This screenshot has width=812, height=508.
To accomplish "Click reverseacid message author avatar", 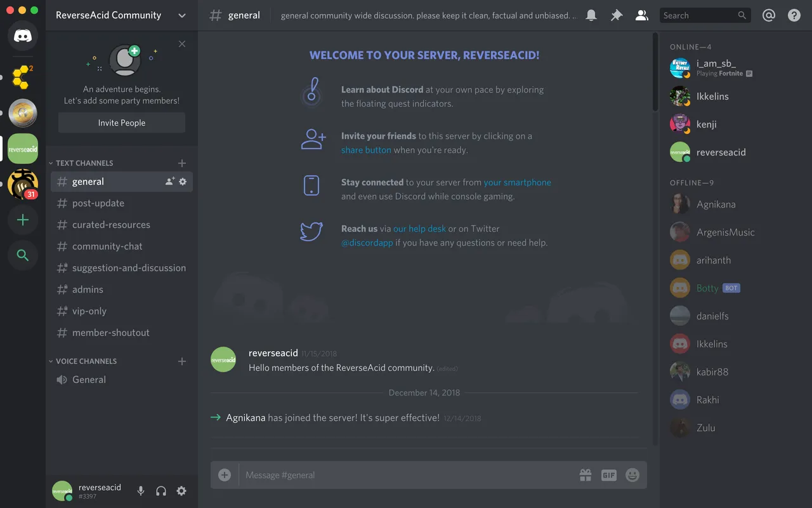I will (x=223, y=359).
